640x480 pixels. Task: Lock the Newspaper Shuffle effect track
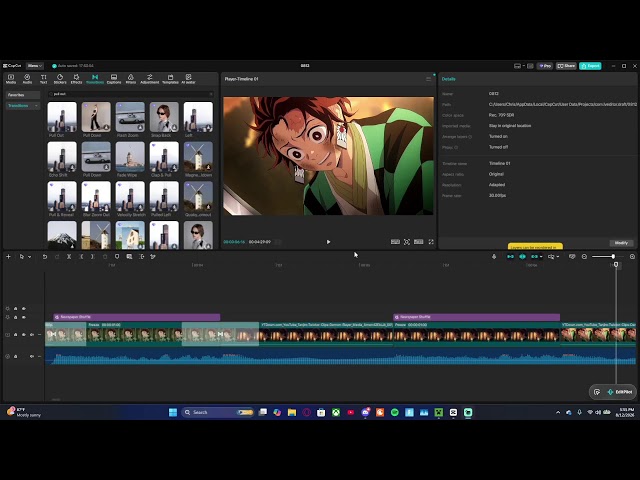point(16,317)
